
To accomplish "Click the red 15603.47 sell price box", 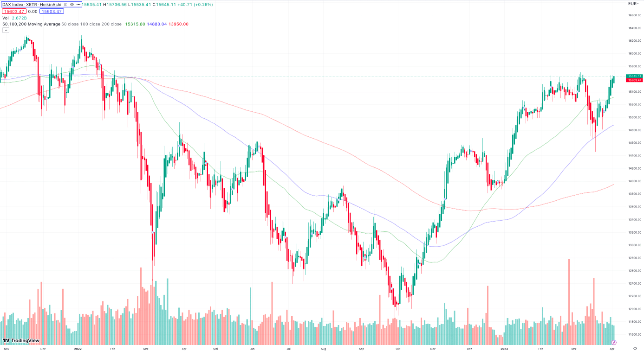I will tap(14, 11).
